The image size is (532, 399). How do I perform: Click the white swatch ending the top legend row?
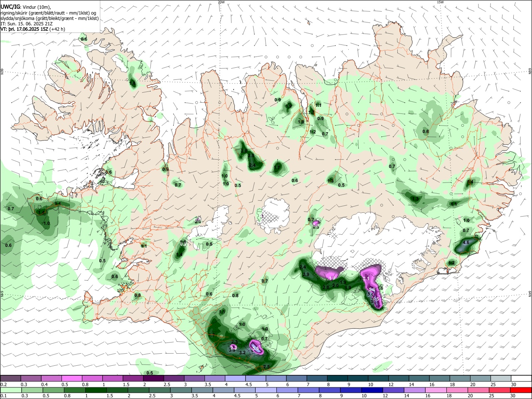[x=521, y=378]
